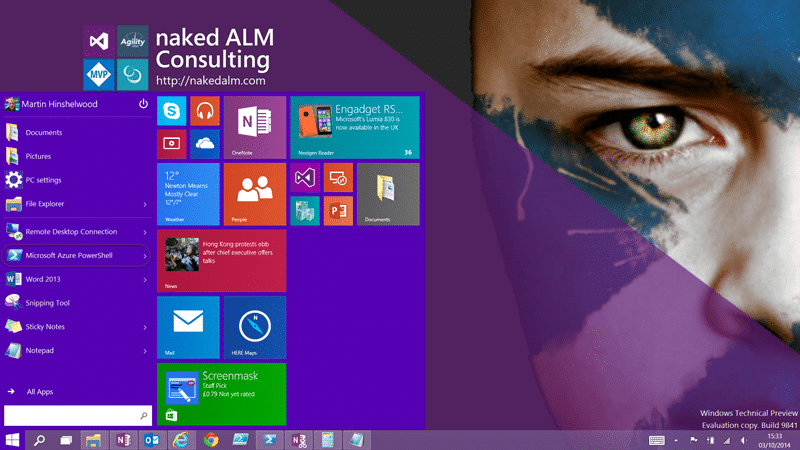
Task: Open the clock showing 03/10/2014
Action: point(774,441)
